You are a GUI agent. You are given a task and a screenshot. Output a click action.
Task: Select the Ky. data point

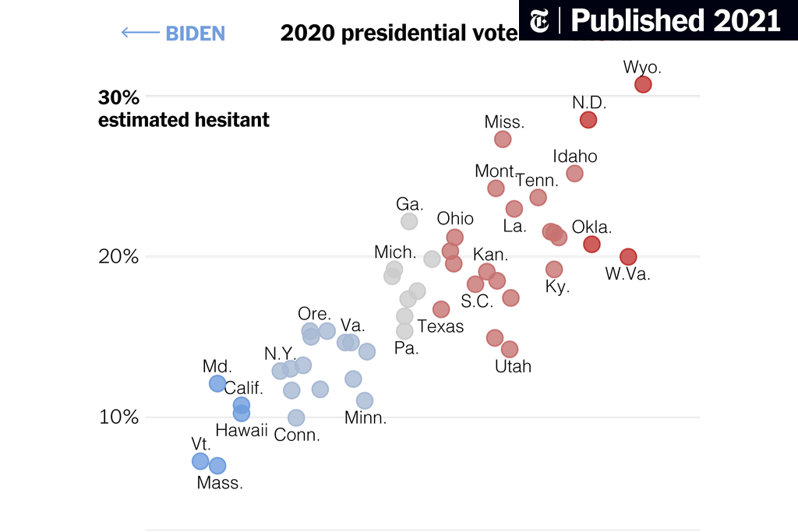click(554, 269)
